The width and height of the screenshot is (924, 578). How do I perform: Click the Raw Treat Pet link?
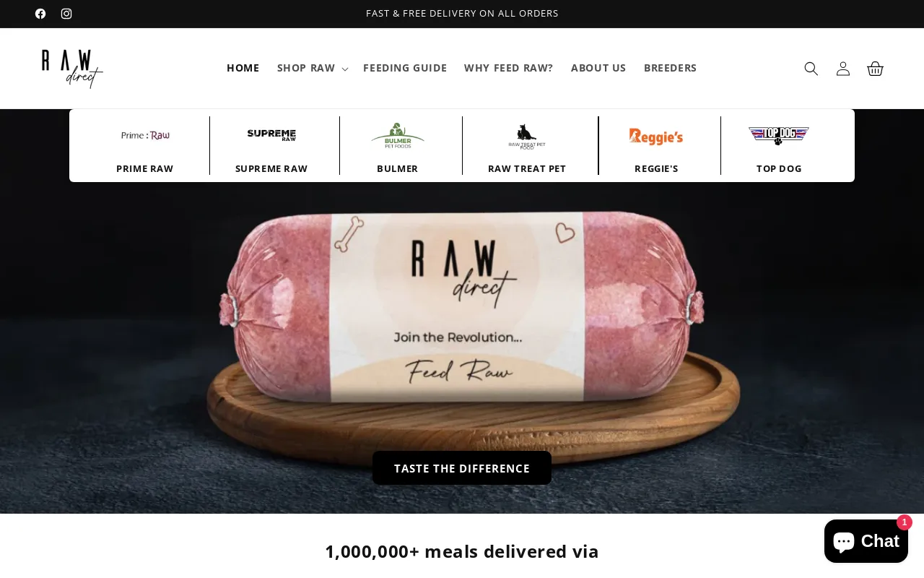coord(527,168)
